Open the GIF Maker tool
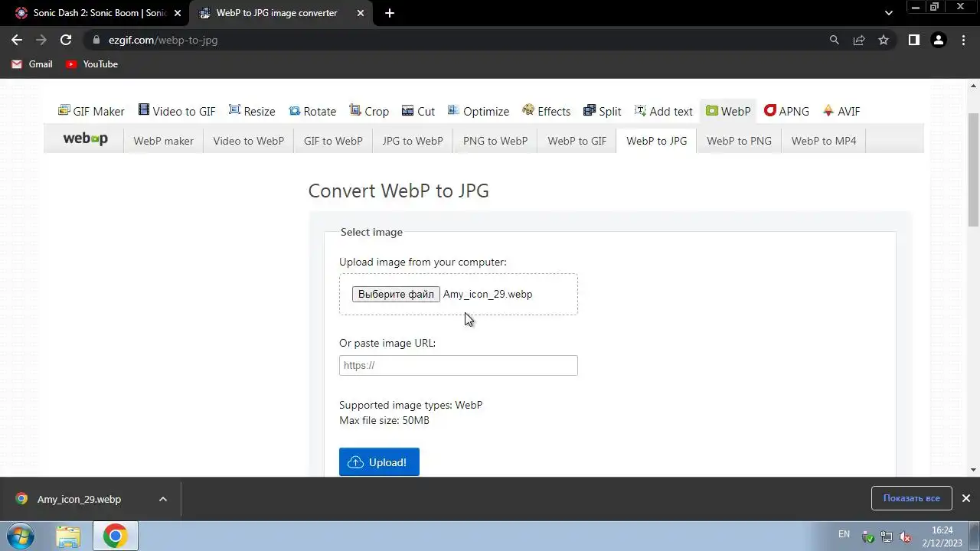 point(91,111)
